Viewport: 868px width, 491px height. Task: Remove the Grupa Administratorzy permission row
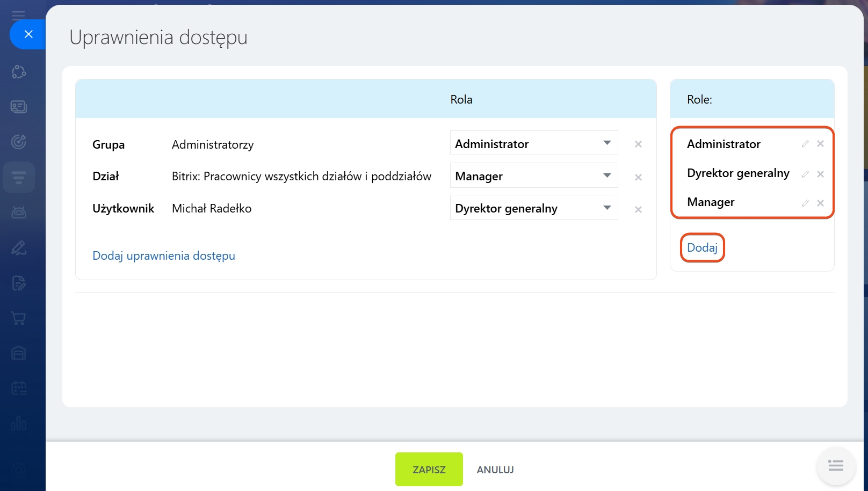coord(638,144)
